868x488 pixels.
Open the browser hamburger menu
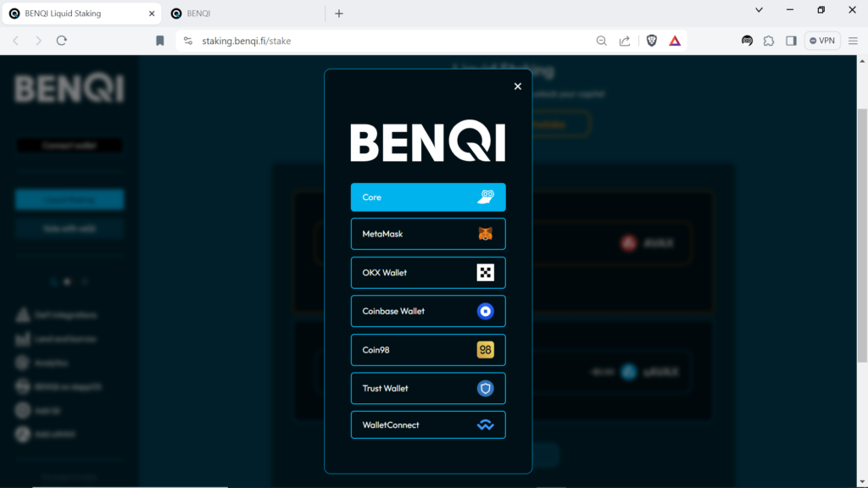[x=854, y=41]
